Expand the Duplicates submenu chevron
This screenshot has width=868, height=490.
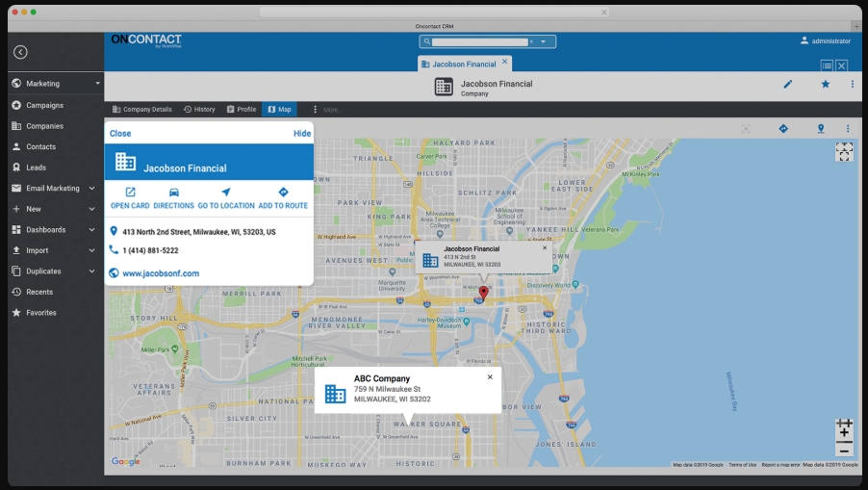(x=91, y=271)
